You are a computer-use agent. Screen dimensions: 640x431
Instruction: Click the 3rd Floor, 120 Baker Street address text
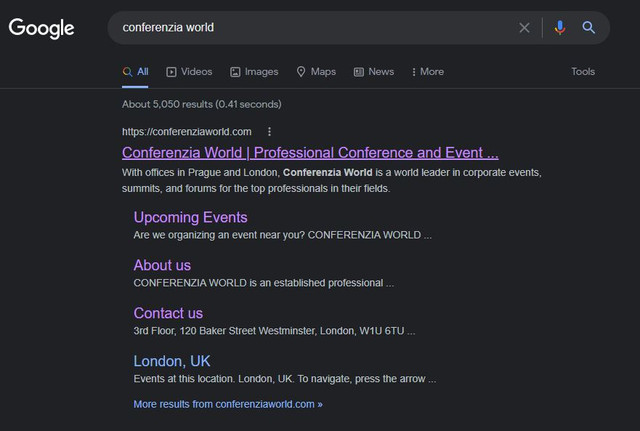point(274,331)
